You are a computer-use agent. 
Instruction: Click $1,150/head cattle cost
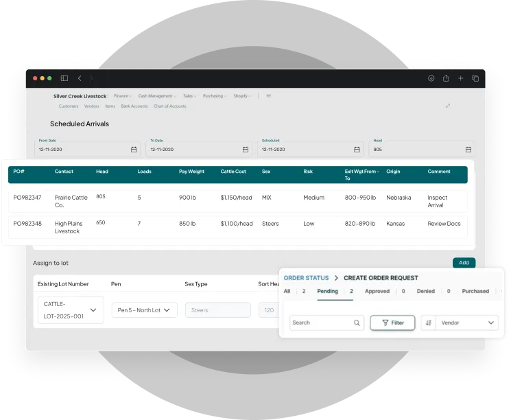click(236, 198)
